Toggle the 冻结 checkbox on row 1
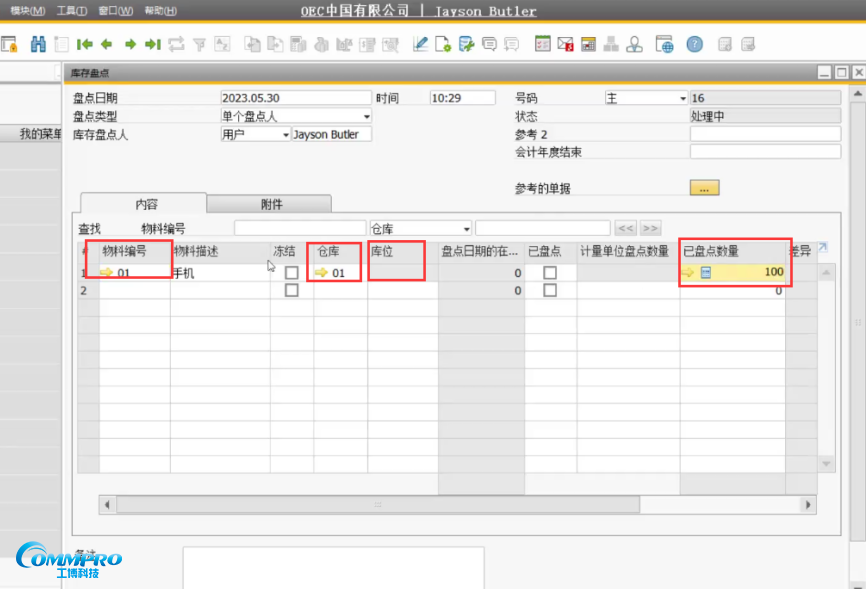 point(289,271)
